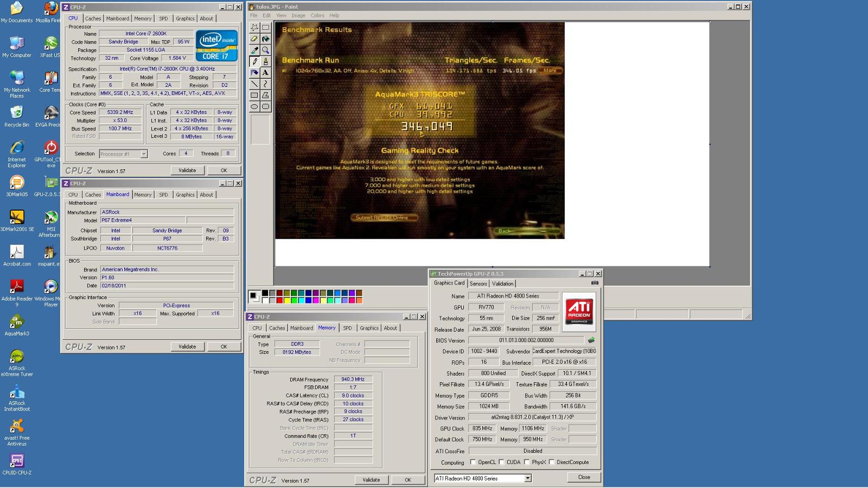Pick the Rectangle shape tool
This screenshot has width=868, height=488.
[254, 96]
